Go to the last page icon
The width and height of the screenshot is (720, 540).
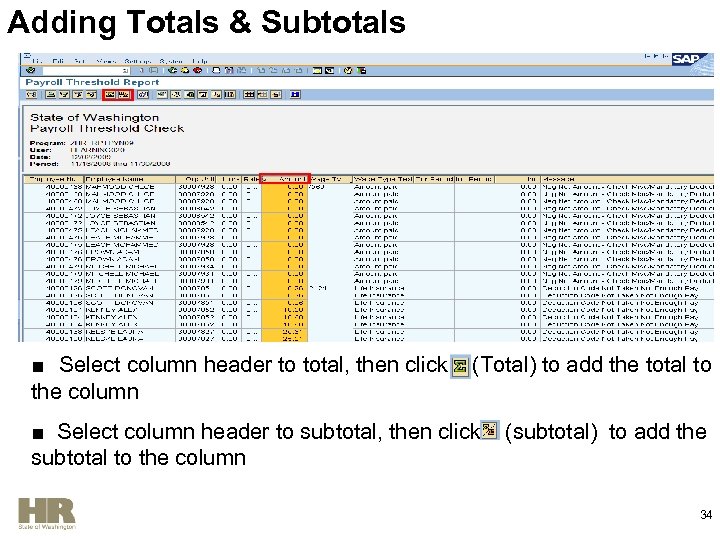[x=298, y=70]
